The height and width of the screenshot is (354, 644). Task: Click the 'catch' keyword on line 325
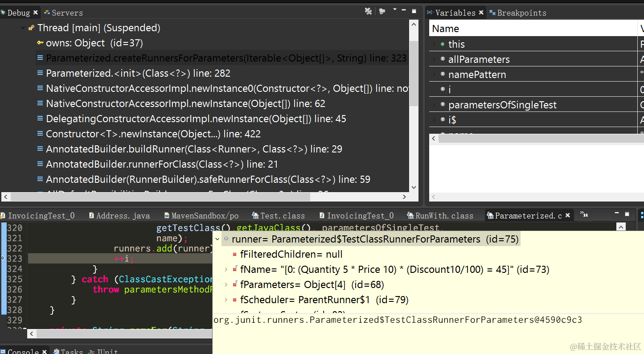95,279
